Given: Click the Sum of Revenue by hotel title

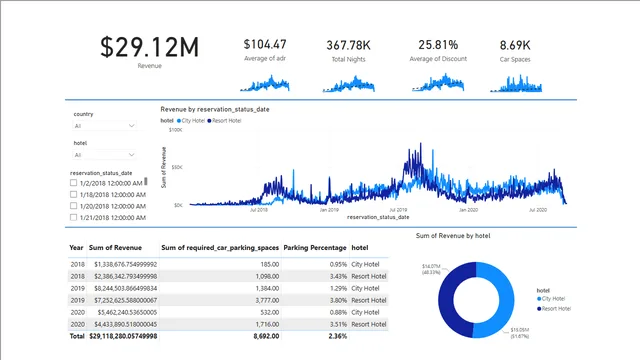Looking at the screenshot, I should pos(453,236).
